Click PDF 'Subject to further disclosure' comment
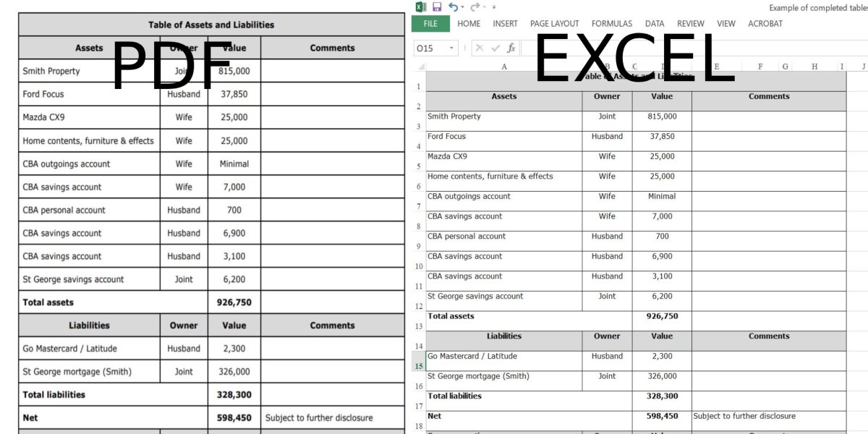Image resolution: width=868 pixels, height=434 pixels. point(319,418)
